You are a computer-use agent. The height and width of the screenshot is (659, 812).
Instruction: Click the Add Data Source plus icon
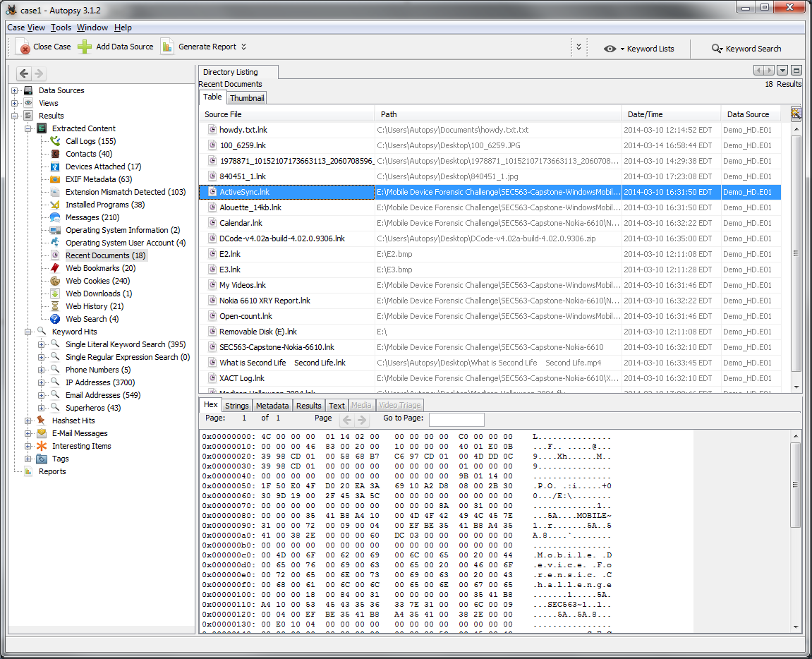coord(85,47)
